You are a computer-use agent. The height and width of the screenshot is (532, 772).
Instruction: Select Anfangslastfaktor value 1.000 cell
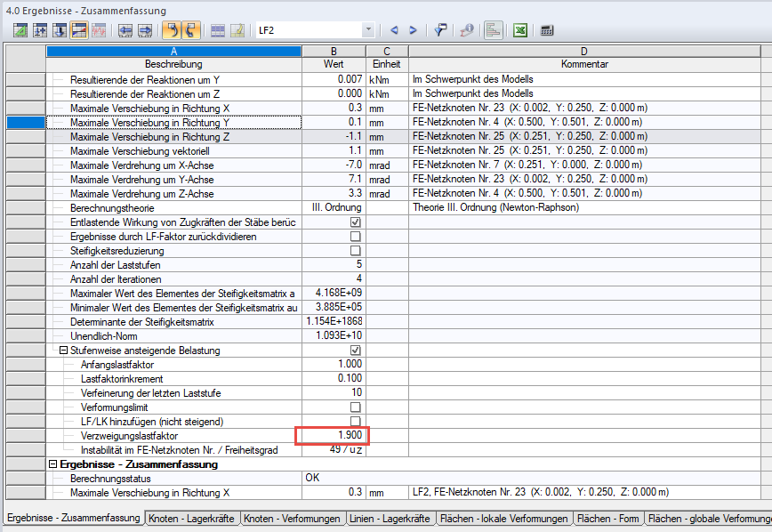334,364
